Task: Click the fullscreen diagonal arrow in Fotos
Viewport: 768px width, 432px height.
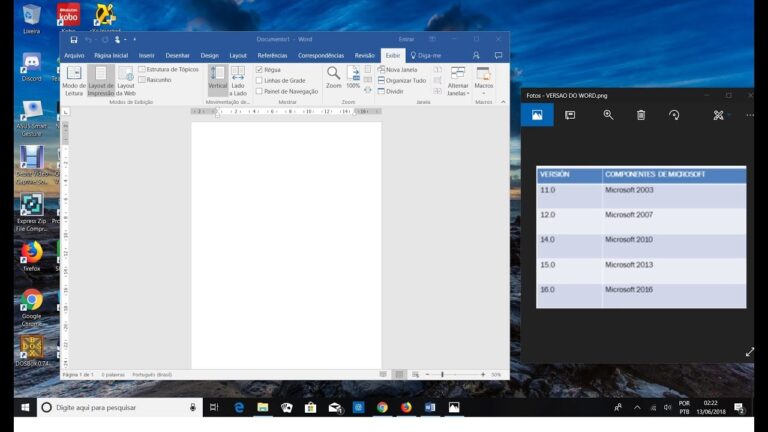Action: (750, 352)
